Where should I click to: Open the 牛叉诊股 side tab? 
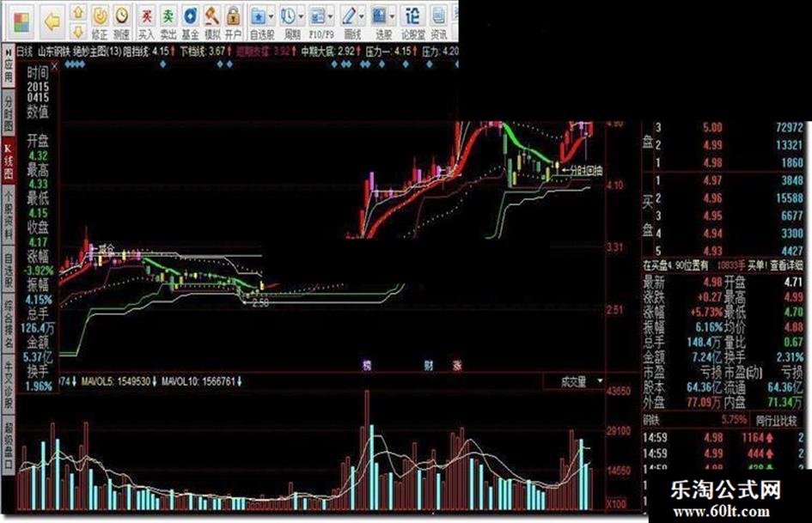(9, 384)
